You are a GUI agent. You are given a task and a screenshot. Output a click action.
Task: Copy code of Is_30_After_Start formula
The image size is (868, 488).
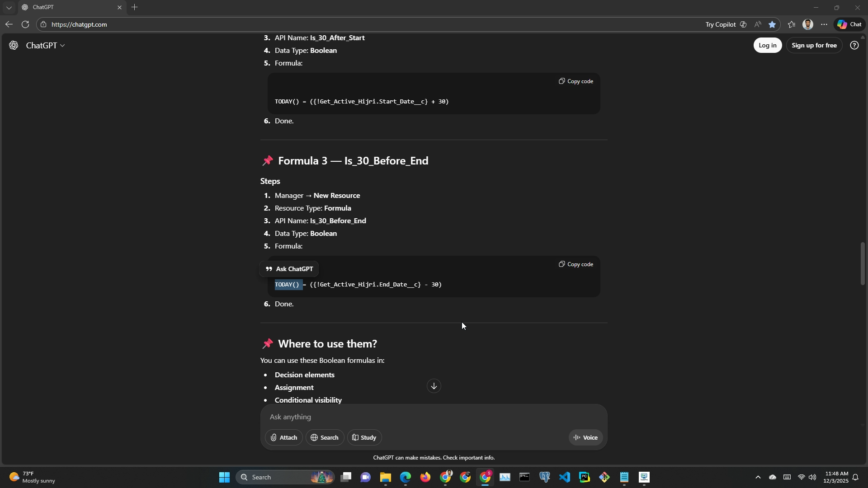click(576, 81)
